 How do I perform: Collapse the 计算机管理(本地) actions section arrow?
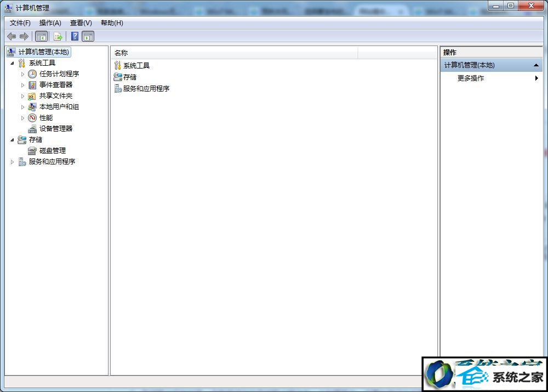click(x=536, y=65)
